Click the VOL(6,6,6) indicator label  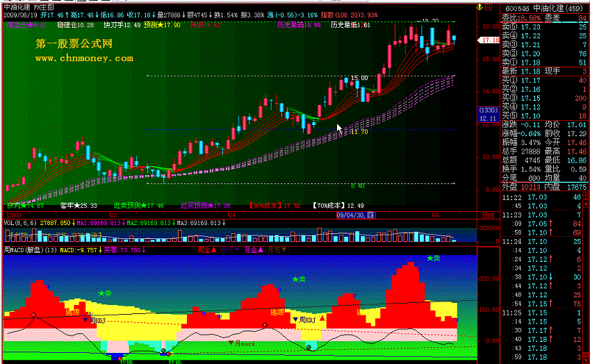coord(20,223)
